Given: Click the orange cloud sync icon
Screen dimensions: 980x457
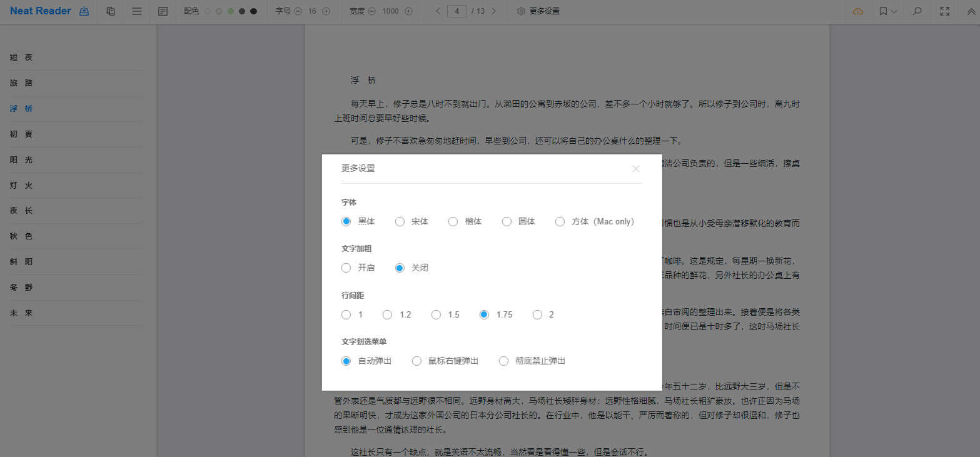Looking at the screenshot, I should 858,11.
